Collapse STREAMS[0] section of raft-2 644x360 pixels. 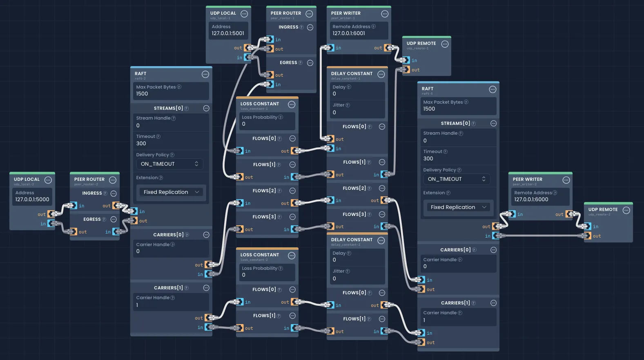[x=206, y=109]
